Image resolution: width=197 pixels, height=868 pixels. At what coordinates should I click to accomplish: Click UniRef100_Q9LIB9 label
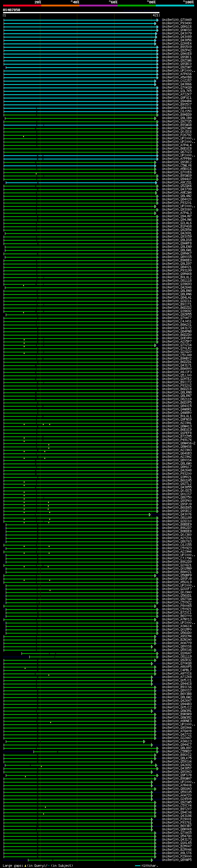(177, 118)
